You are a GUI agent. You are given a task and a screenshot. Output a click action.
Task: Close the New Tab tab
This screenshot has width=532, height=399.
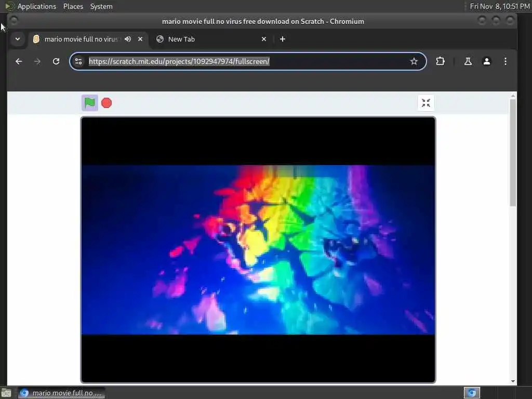(x=263, y=39)
